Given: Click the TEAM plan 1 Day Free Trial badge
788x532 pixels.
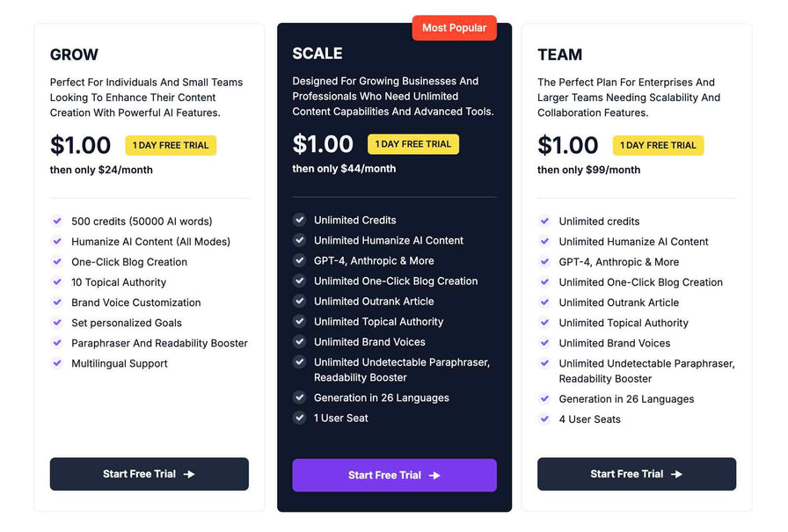Looking at the screenshot, I should coord(658,145).
